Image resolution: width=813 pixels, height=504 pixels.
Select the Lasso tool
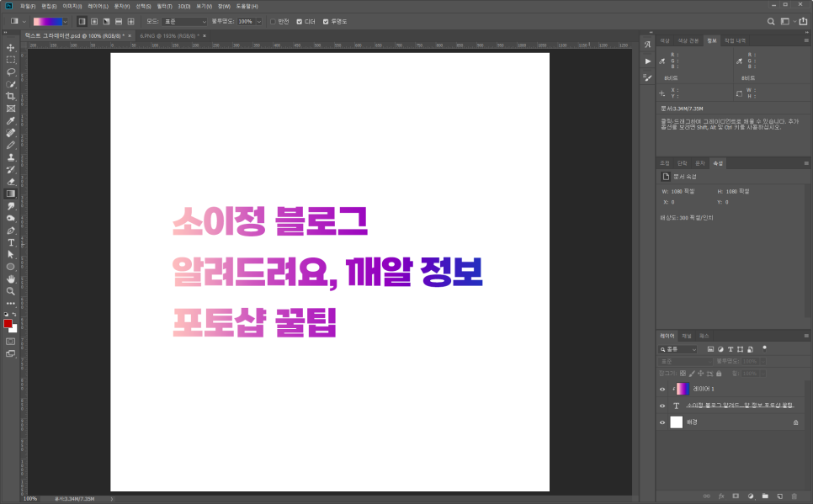tap(11, 72)
